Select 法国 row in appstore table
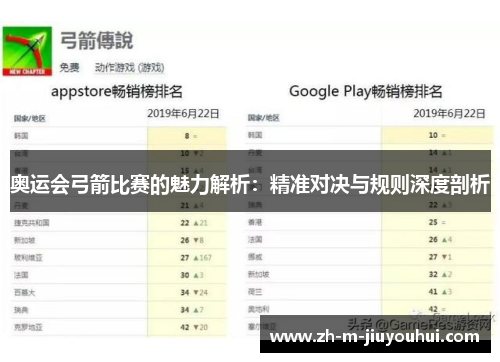The height and width of the screenshot is (362, 500). pos(120,275)
